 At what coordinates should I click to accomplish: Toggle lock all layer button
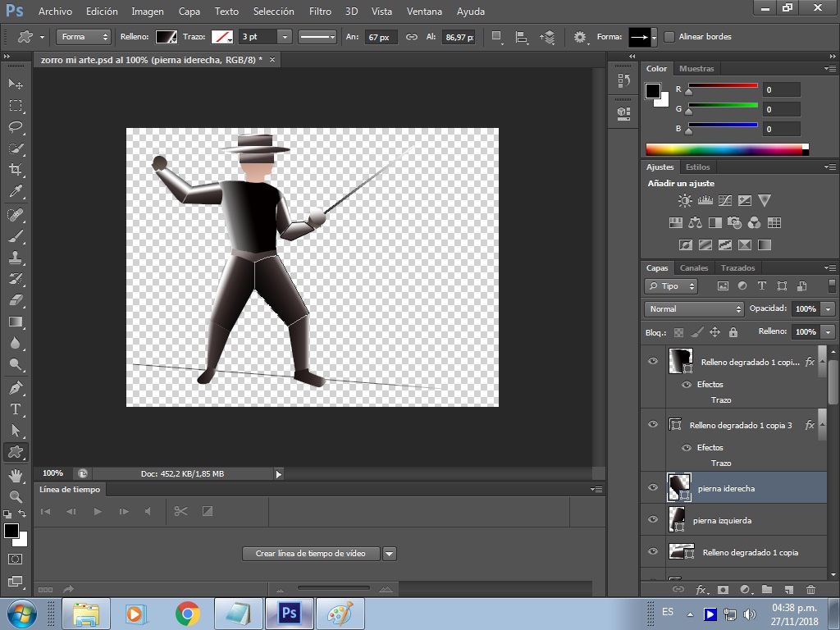[733, 332]
